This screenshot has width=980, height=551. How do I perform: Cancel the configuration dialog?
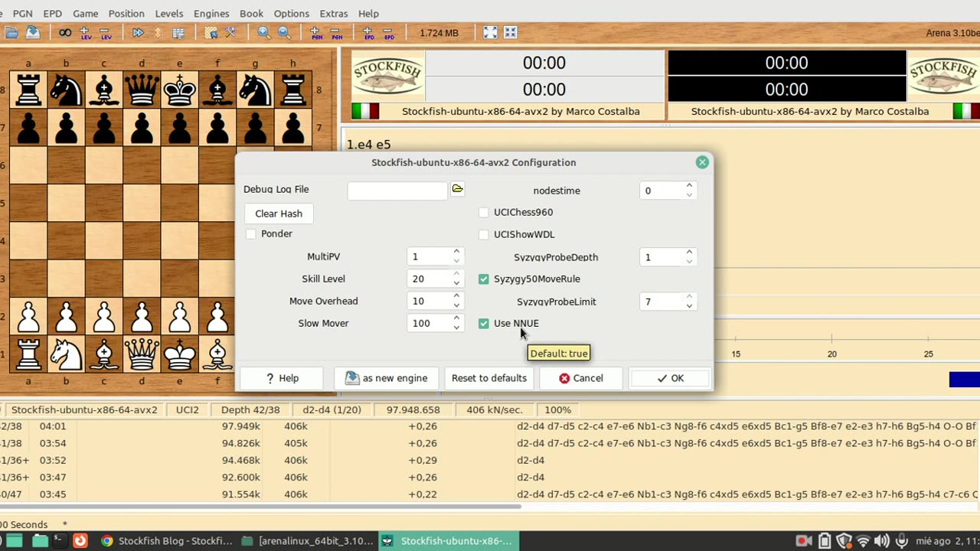click(581, 378)
